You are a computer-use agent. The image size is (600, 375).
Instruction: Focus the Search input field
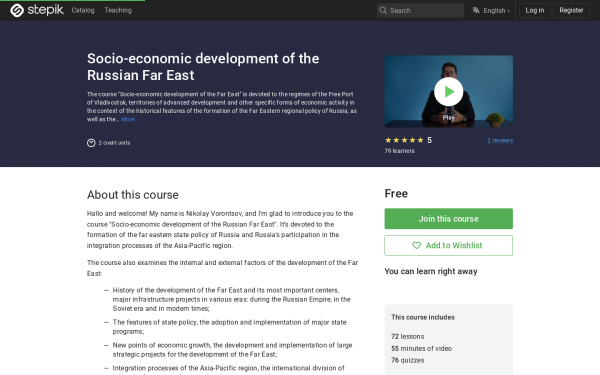tap(420, 10)
